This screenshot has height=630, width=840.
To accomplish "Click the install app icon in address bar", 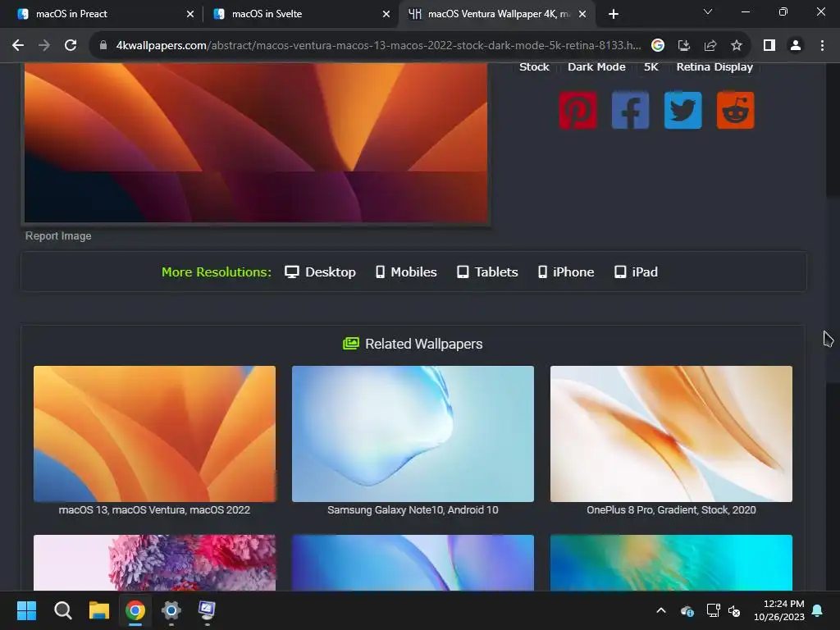I will coord(684,46).
